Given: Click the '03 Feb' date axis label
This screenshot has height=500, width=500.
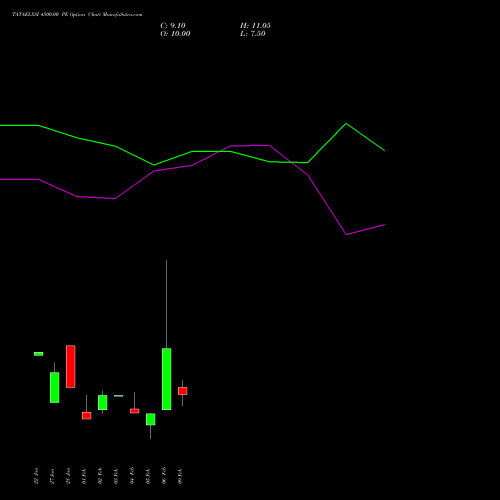Looking at the screenshot, I should (116, 476).
